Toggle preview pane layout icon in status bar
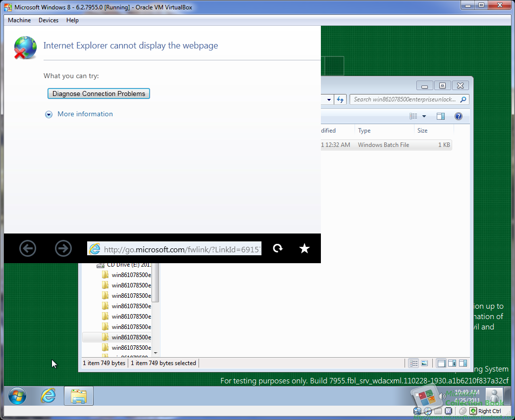Screen dimensions: 515x420 click(463, 363)
